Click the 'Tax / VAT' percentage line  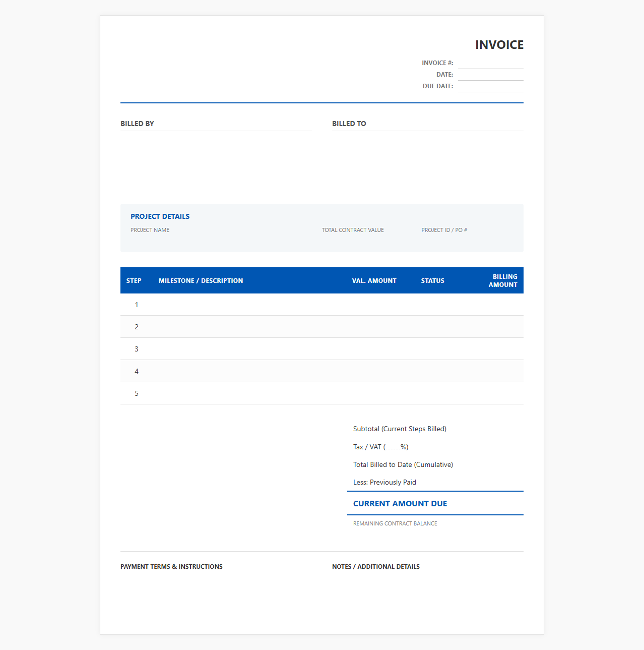(380, 447)
